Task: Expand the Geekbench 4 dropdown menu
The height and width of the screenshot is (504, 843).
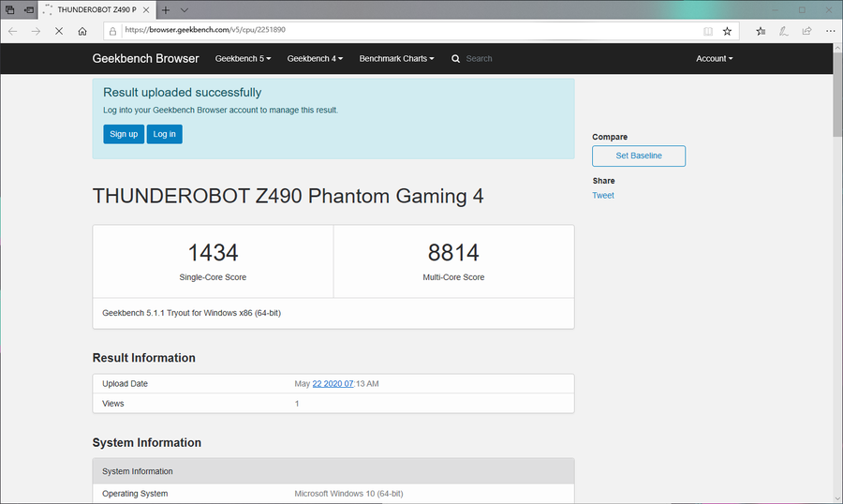Action: coord(315,58)
